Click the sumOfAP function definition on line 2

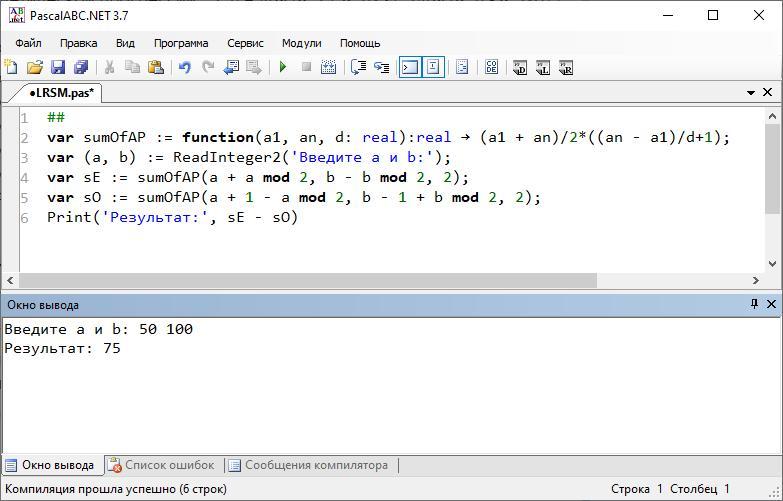[x=389, y=137]
